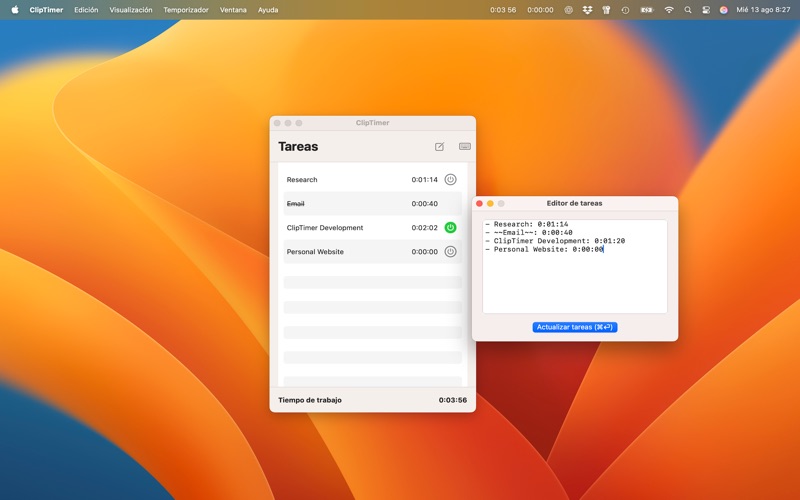Image resolution: width=800 pixels, height=500 pixels.
Task: Open the task editor pencil icon
Action: 439,147
